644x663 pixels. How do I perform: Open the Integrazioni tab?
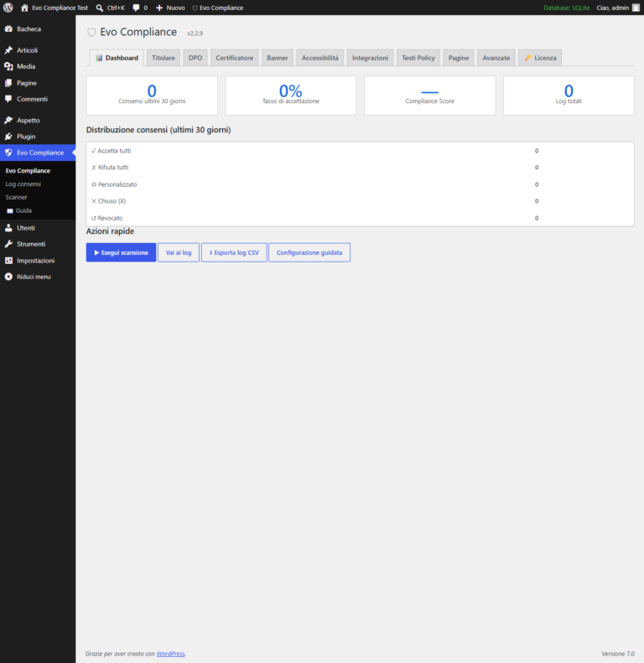371,58
